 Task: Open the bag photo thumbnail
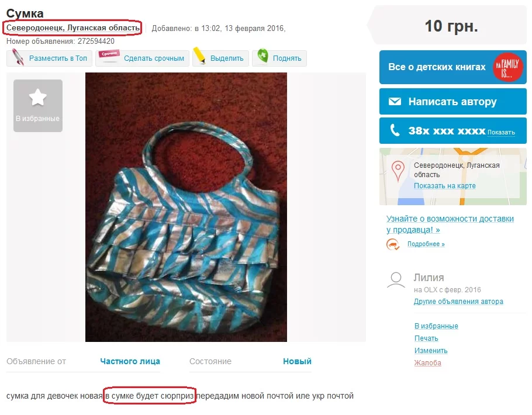point(186,207)
